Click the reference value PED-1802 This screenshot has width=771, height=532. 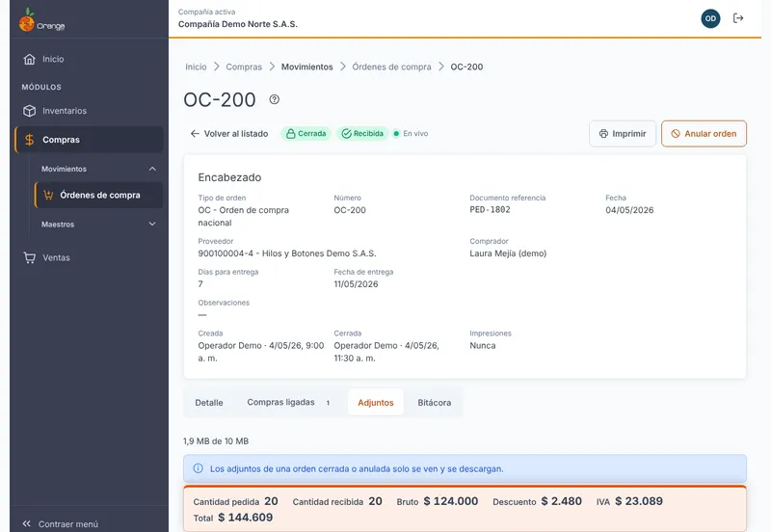(490, 209)
